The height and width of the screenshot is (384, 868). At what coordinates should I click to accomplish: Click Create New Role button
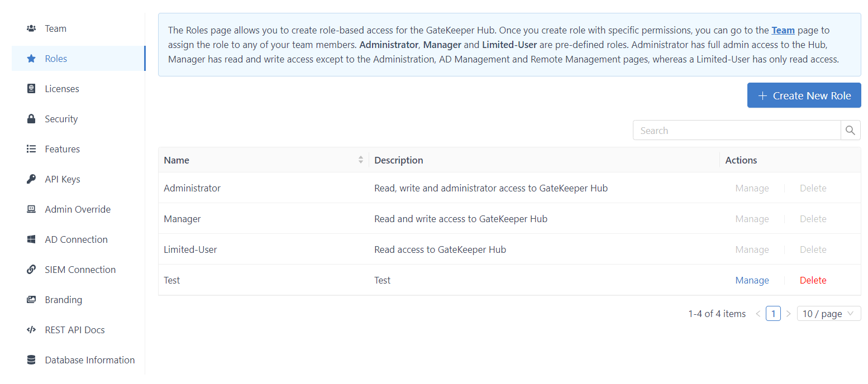[804, 95]
